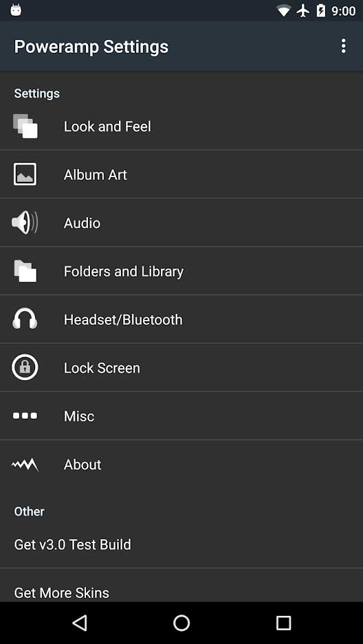Tap the Android home circle button
The image size is (363, 644).
pyautogui.click(x=181, y=623)
